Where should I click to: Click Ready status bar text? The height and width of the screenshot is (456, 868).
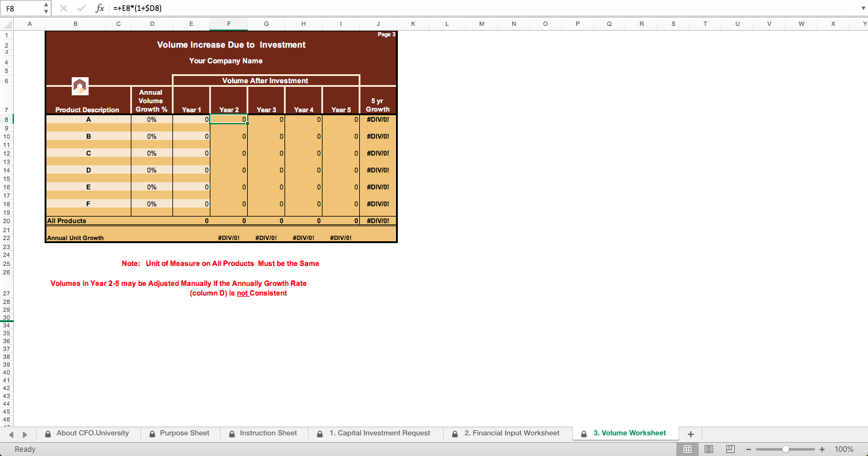(25, 449)
